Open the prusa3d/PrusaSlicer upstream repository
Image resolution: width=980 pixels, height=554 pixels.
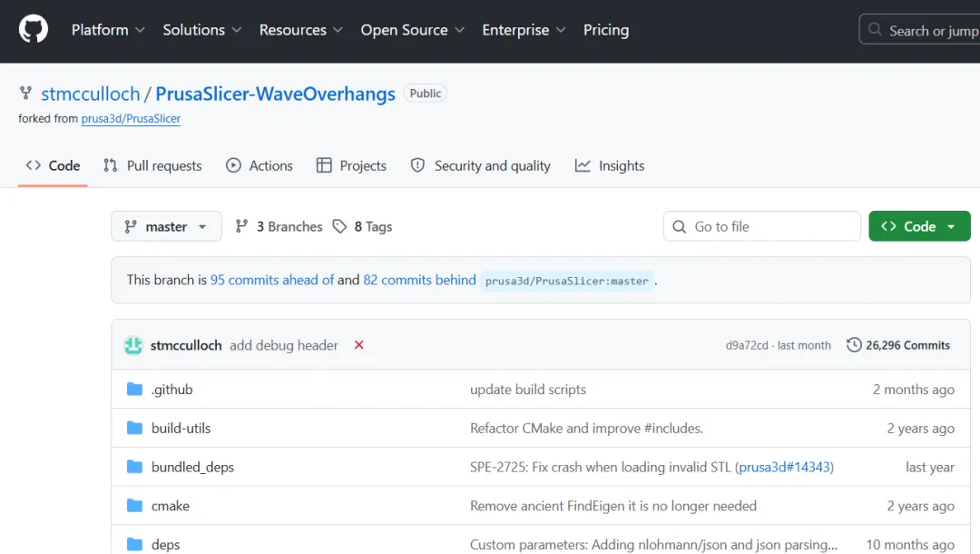coord(131,119)
